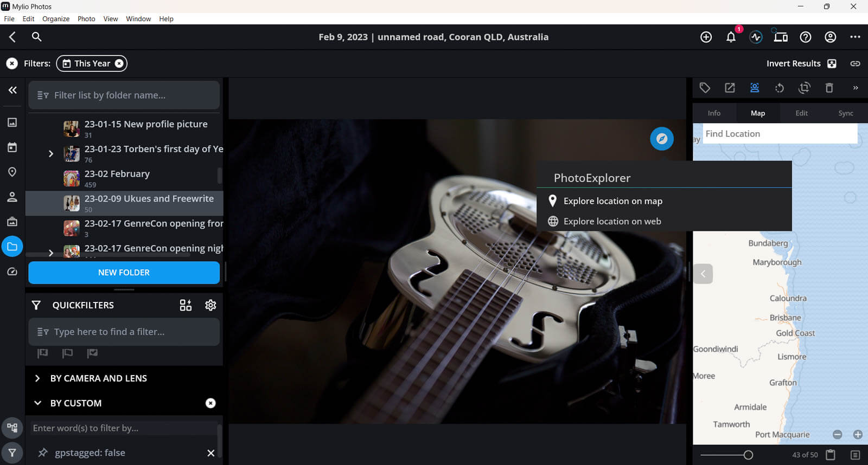
Task: Expand the Torben's first day folder
Action: pos(51,154)
